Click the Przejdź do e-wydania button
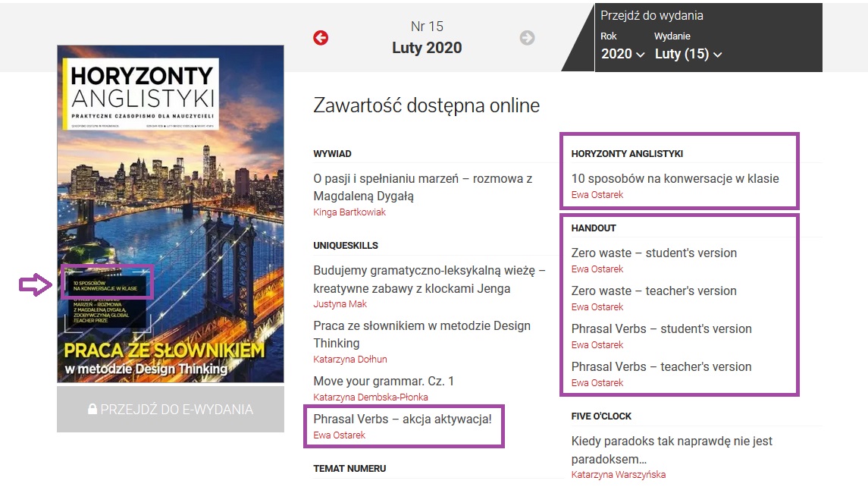This screenshot has height=487, width=868. click(171, 410)
